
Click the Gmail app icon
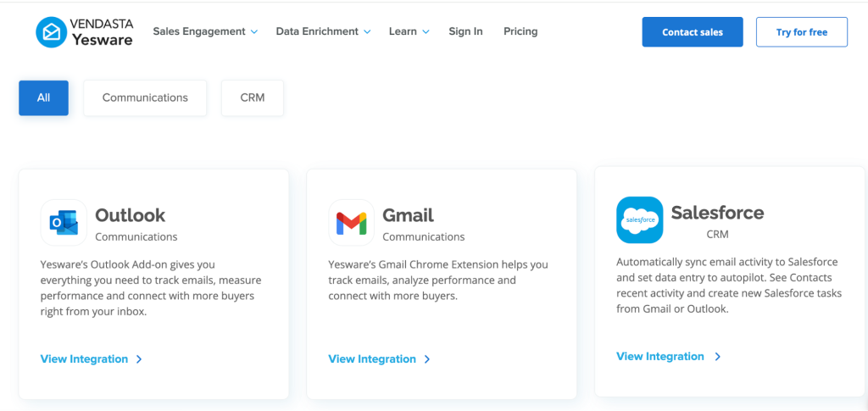[352, 222]
